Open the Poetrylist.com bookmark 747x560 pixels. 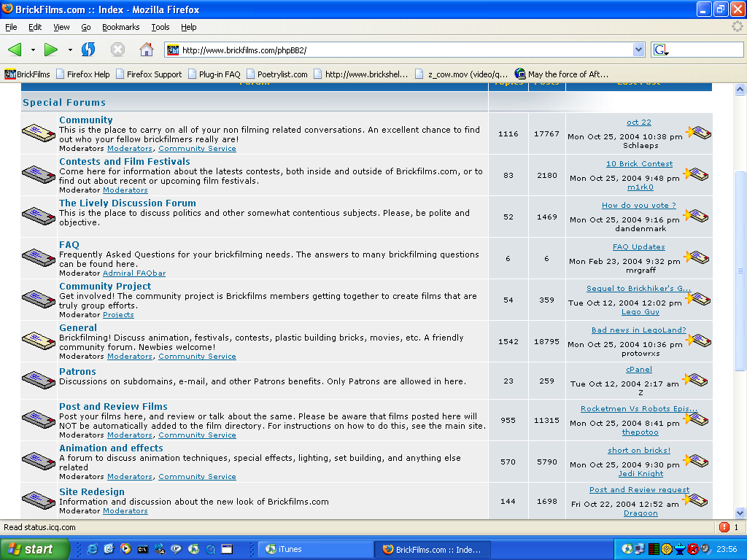pos(276,74)
